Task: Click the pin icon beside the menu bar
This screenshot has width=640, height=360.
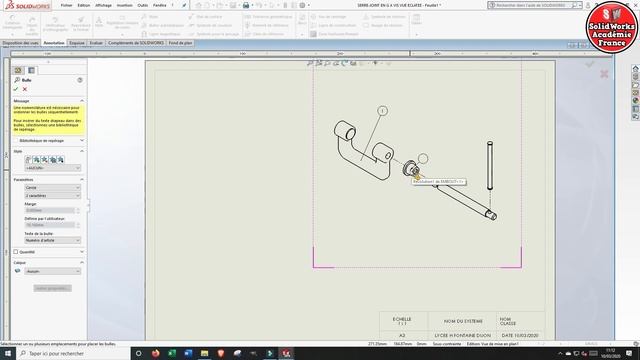Action: tap(184, 5)
